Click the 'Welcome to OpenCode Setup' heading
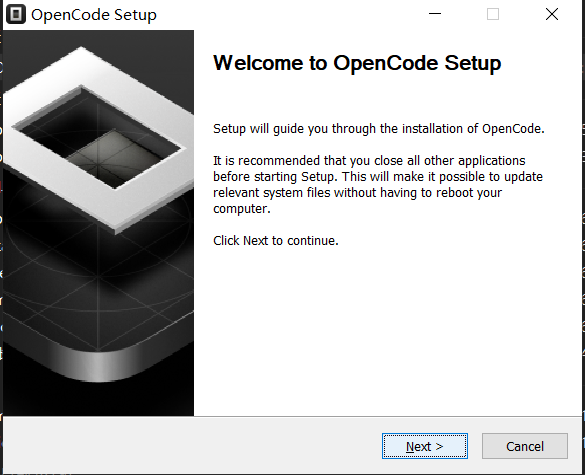Screen dimensions: 585x475 [357, 63]
